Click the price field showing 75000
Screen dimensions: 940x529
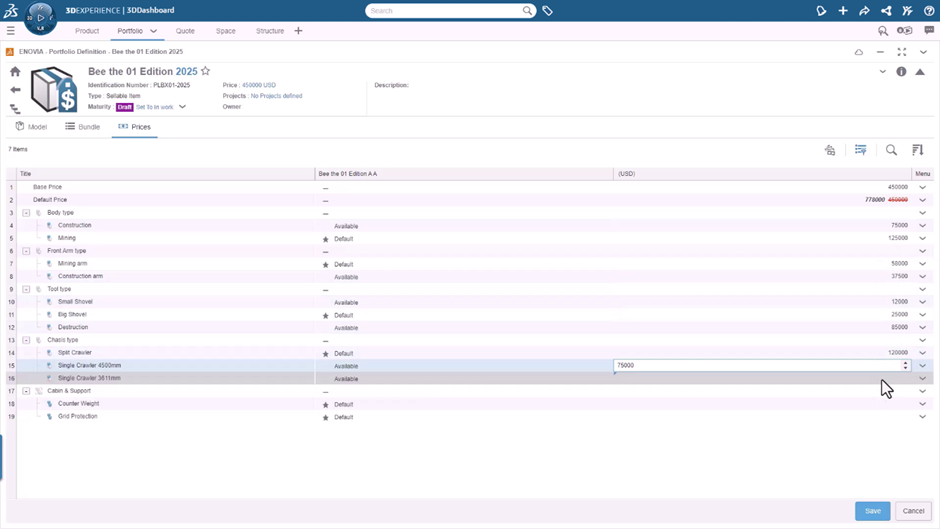tap(756, 366)
